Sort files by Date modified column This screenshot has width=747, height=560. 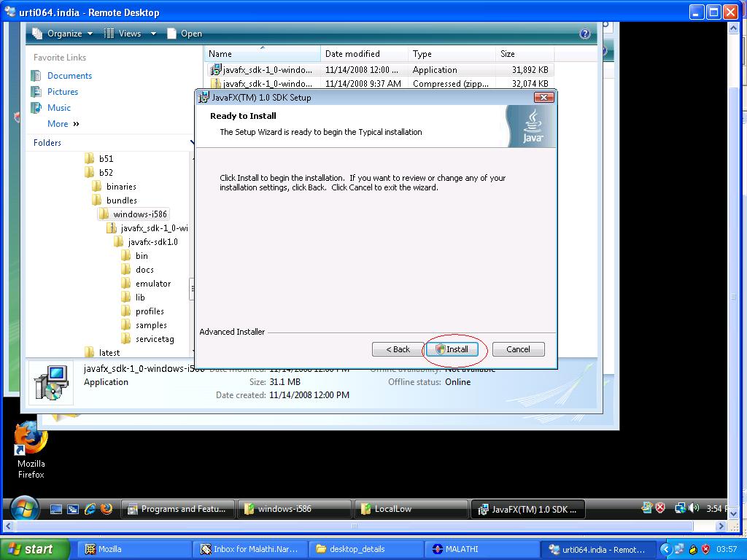point(352,54)
